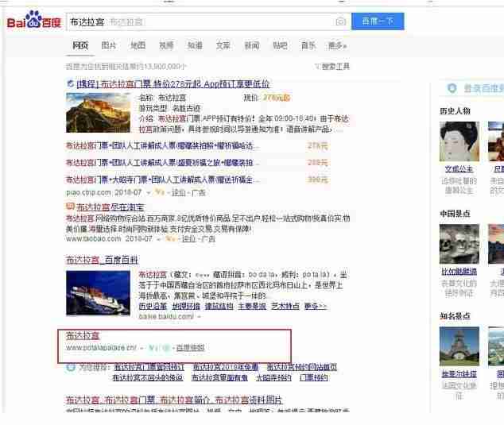Open the 建筑结构 baike section link
The width and height of the screenshot is (504, 425).
click(219, 306)
